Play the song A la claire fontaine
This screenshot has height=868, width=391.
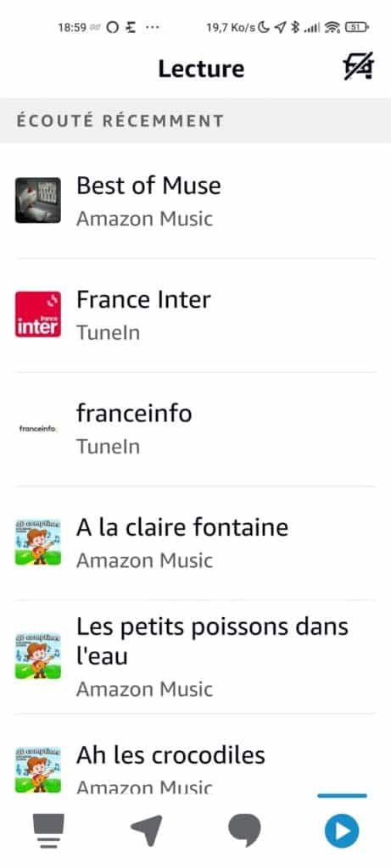(x=195, y=543)
